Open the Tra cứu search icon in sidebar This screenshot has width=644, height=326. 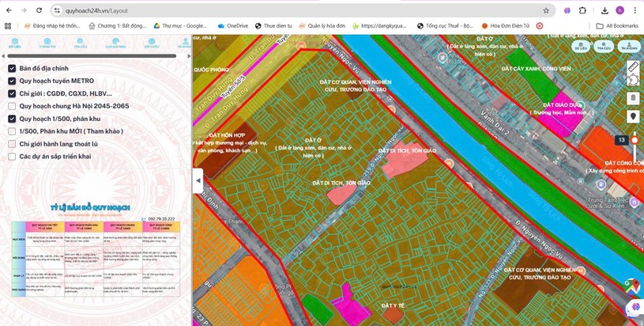pyautogui.click(x=81, y=43)
